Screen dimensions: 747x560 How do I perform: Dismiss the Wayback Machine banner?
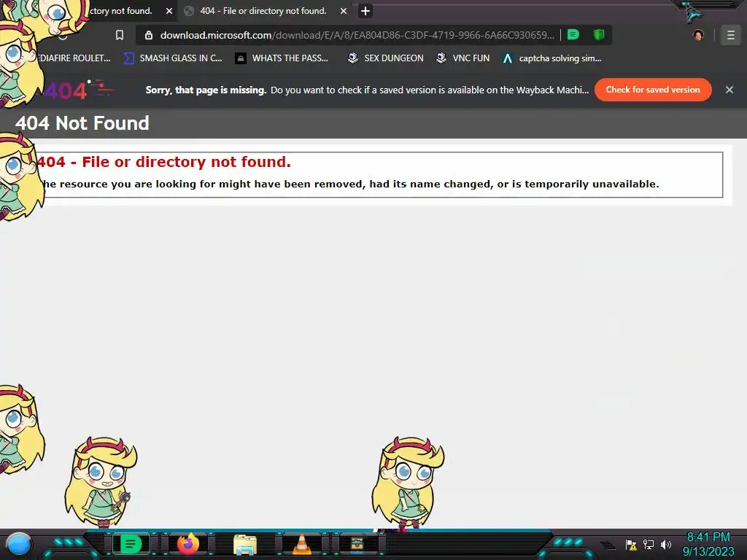click(x=729, y=90)
